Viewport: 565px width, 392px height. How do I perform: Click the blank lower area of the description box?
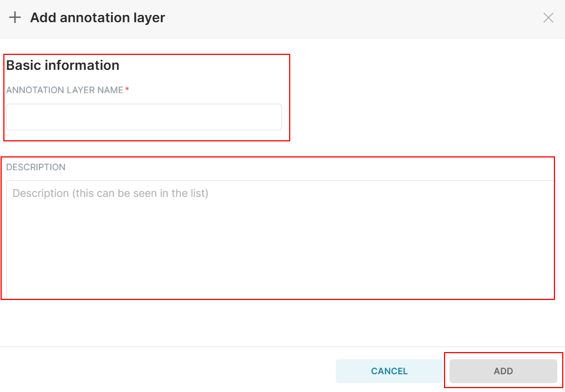[x=280, y=266]
